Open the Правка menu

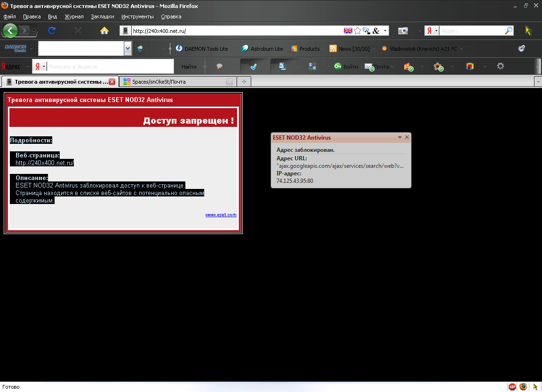pyautogui.click(x=32, y=16)
